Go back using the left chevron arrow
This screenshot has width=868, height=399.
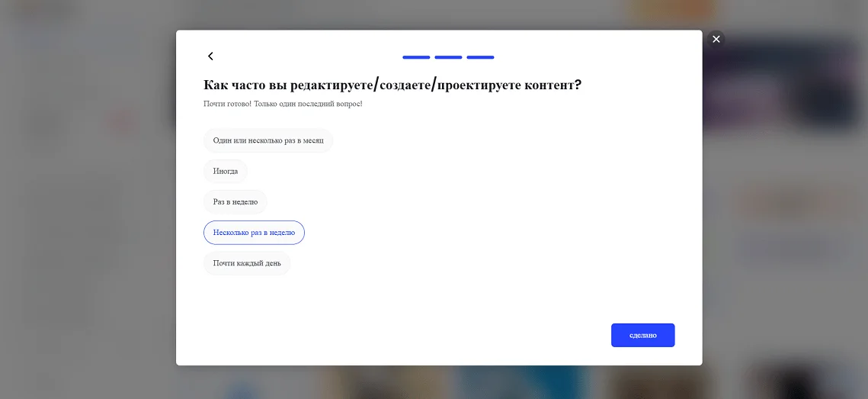210,56
